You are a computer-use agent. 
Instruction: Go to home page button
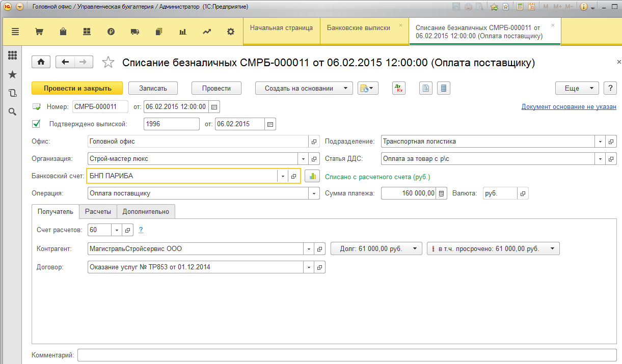tap(41, 62)
